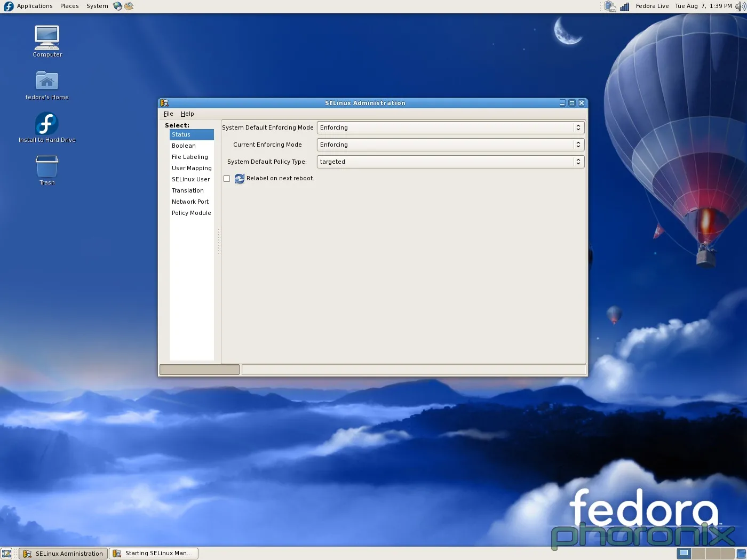The width and height of the screenshot is (747, 560).
Task: Open the Places menu
Action: tap(69, 6)
